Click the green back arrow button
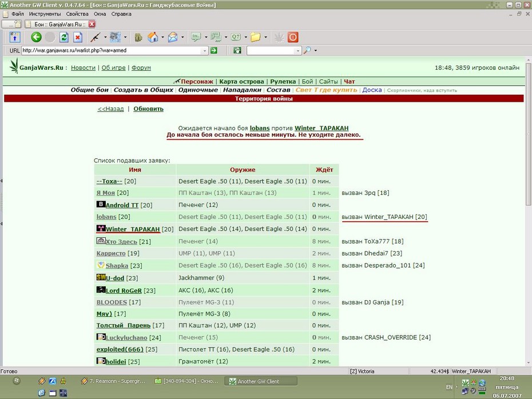Viewport: 532px width, 399px height. 36,37
